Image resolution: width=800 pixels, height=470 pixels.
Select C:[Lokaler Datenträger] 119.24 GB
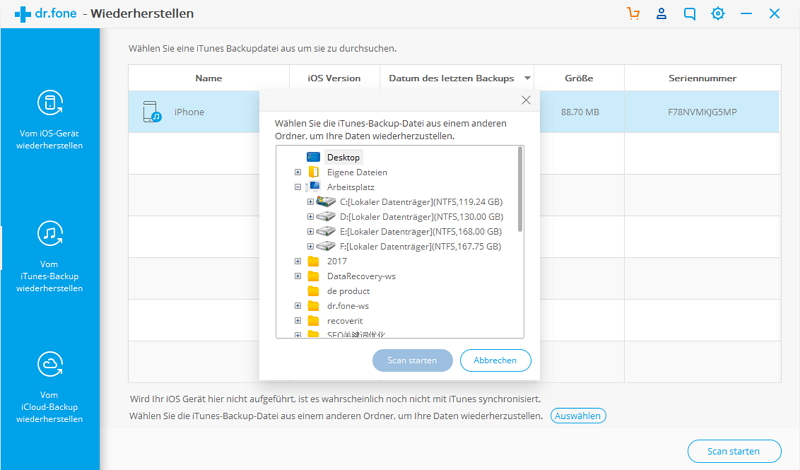click(421, 202)
